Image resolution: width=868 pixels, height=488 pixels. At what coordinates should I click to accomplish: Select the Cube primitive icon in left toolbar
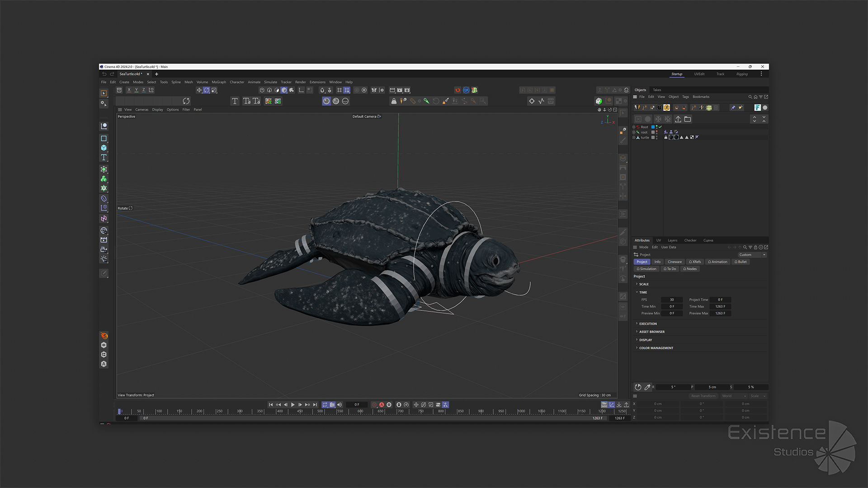click(104, 148)
